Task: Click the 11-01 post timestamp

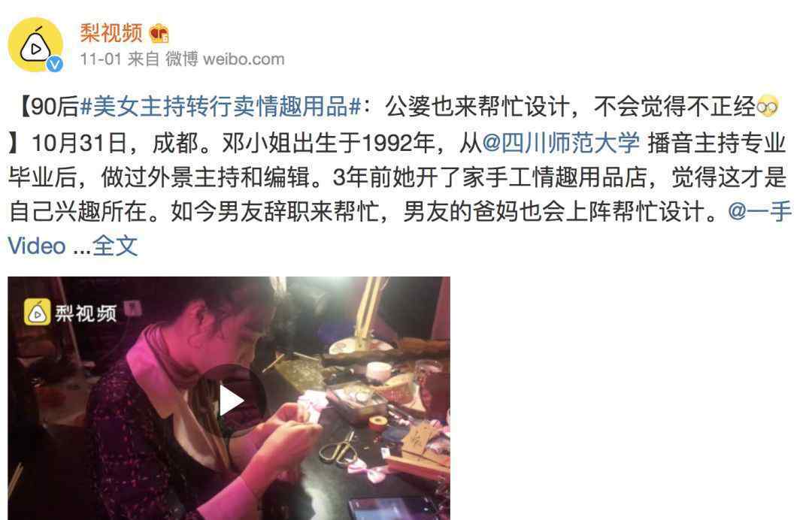Action: point(101,59)
